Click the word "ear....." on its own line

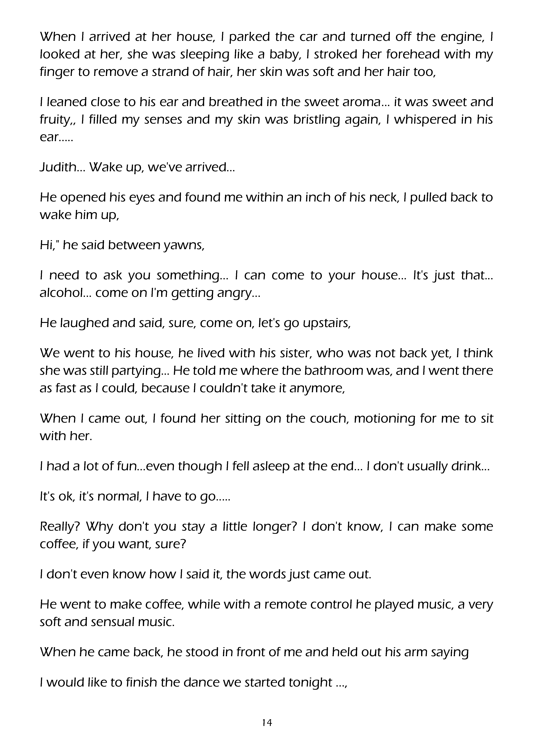[56, 137]
